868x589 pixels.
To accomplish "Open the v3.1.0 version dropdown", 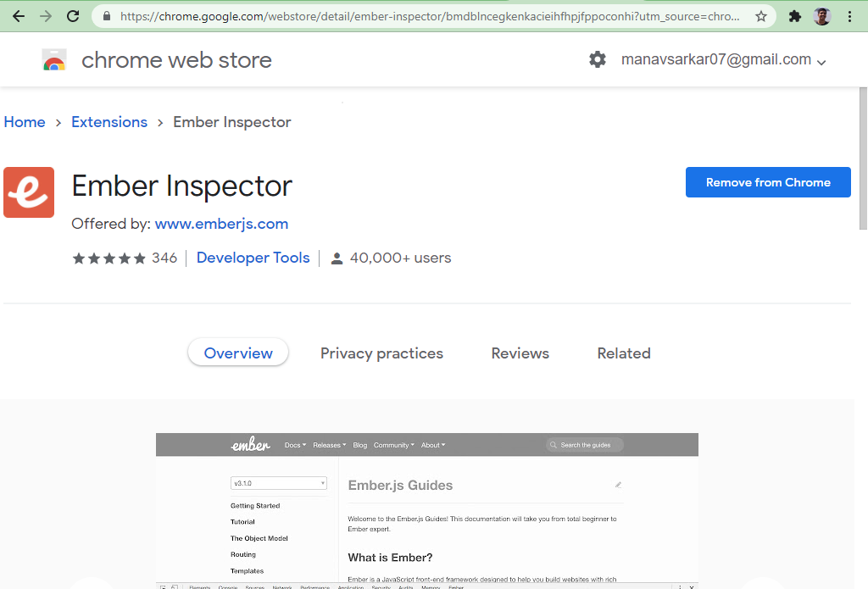I will click(278, 483).
